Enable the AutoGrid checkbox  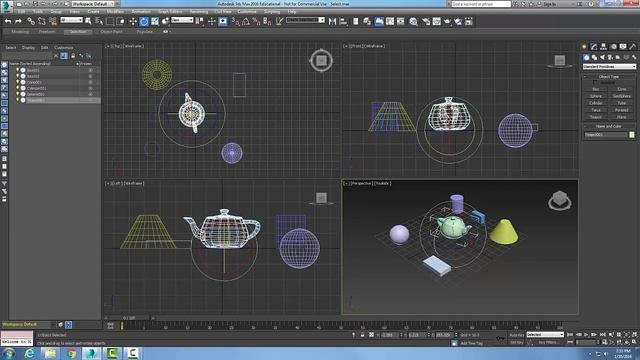pos(595,82)
